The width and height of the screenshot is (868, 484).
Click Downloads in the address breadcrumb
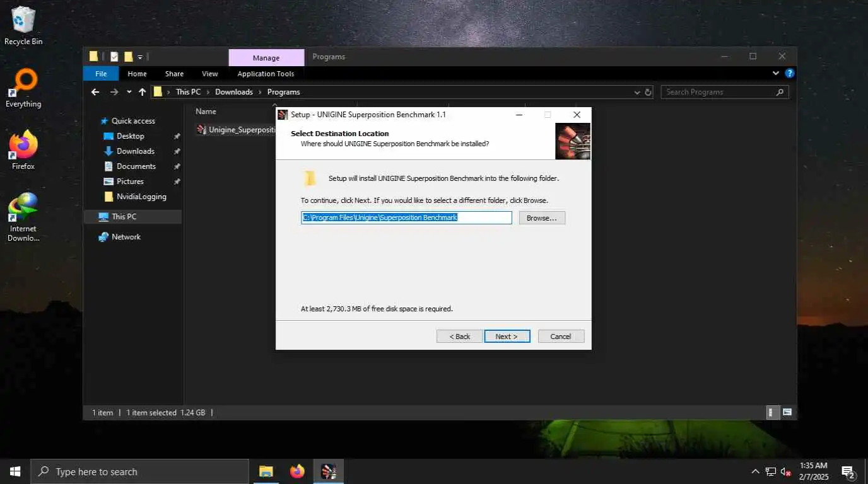233,92
